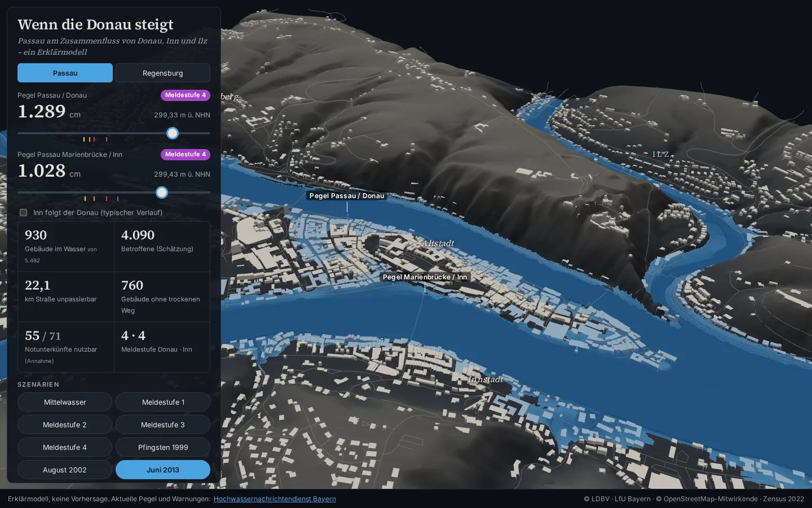Click the Innstadt map label

[x=485, y=379]
